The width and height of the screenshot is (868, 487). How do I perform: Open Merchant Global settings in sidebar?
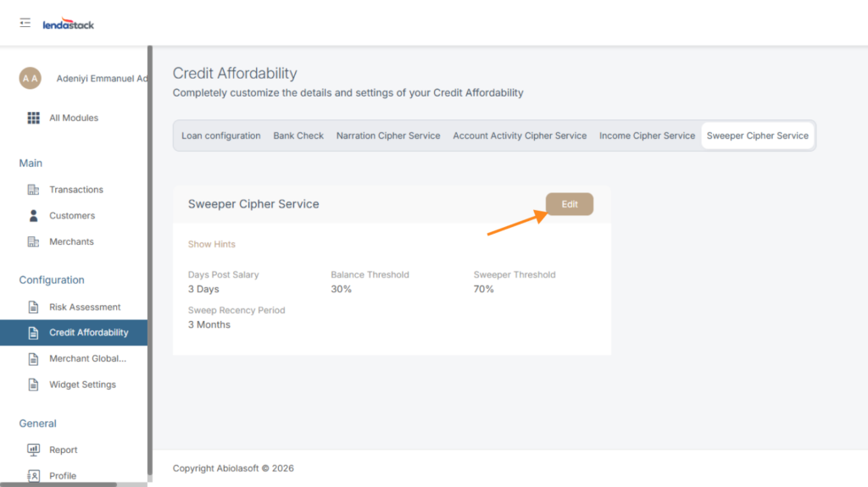[x=87, y=359]
